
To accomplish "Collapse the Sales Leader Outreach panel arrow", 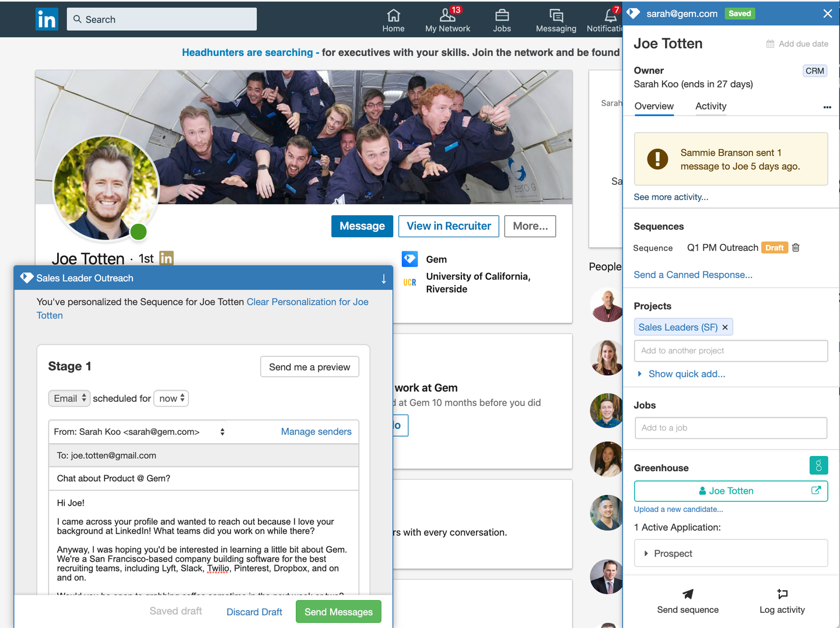I will (x=383, y=279).
